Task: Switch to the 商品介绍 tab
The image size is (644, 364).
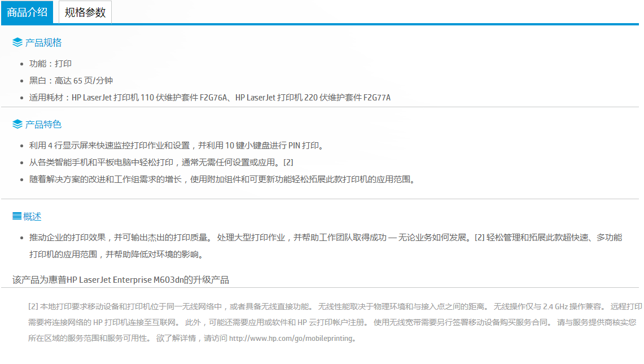Action: (x=27, y=12)
